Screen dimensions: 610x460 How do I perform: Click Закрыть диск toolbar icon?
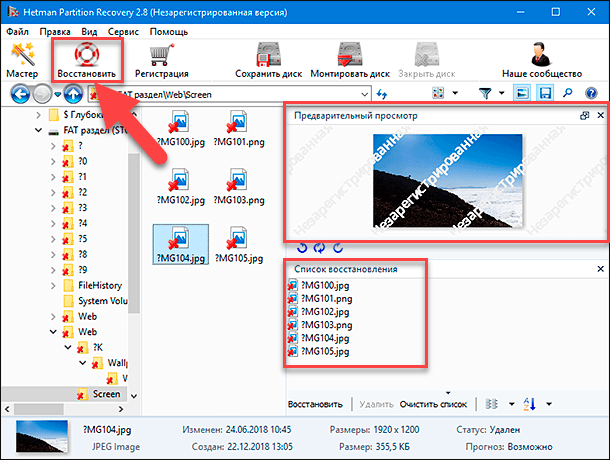(426, 61)
